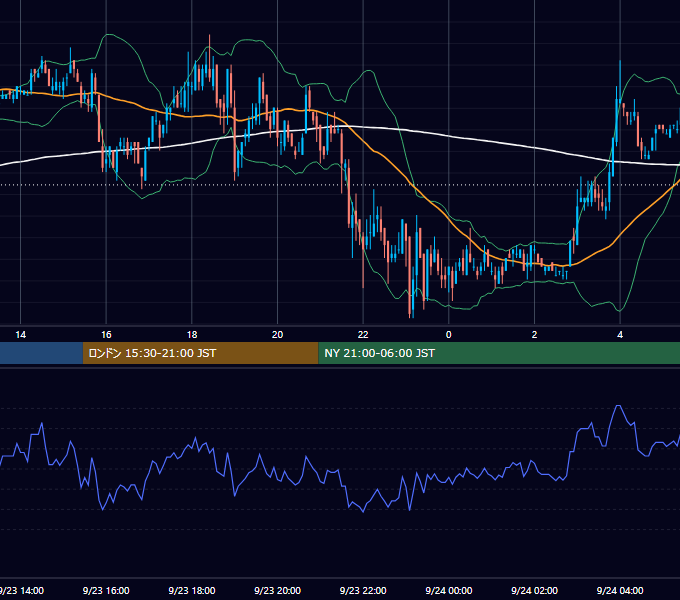Click the 22 hour axis label

[x=363, y=335]
